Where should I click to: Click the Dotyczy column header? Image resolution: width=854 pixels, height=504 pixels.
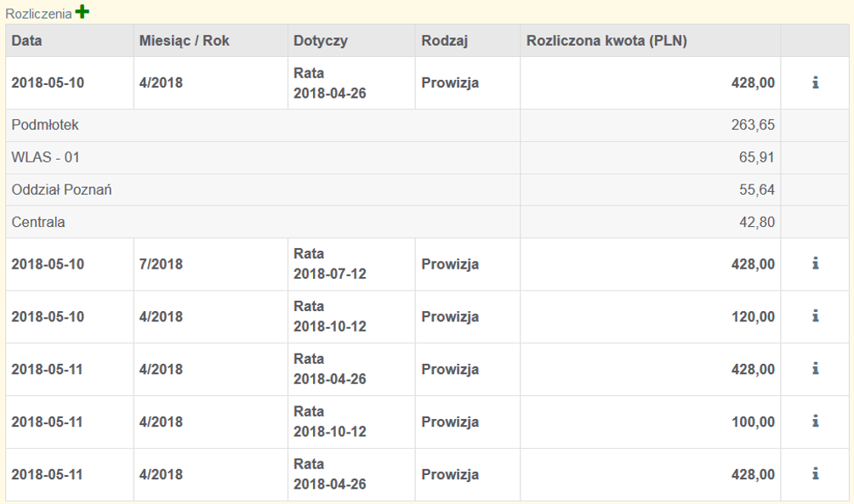[320, 41]
